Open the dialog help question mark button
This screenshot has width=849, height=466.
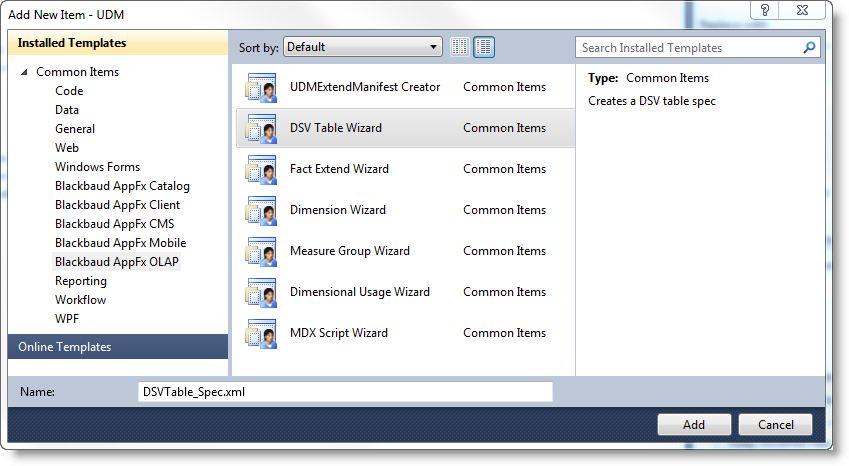[765, 10]
